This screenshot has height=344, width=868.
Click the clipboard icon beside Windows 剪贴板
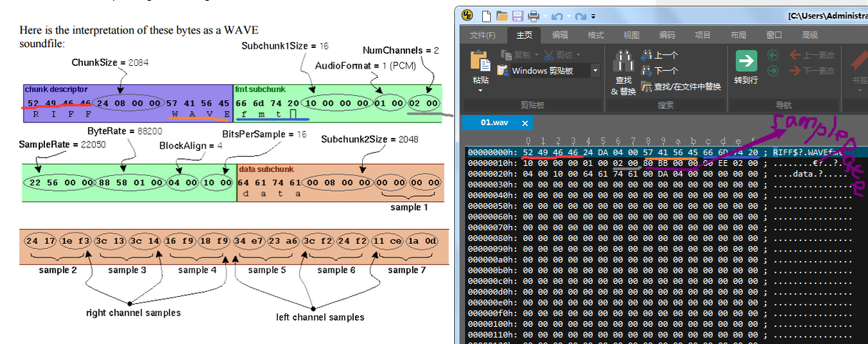(504, 71)
